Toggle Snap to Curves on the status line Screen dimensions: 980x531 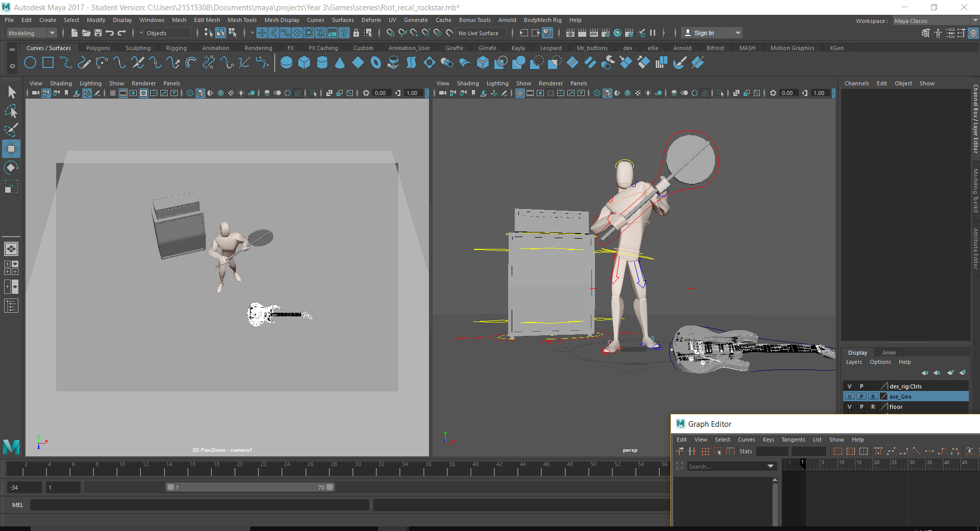[402, 33]
